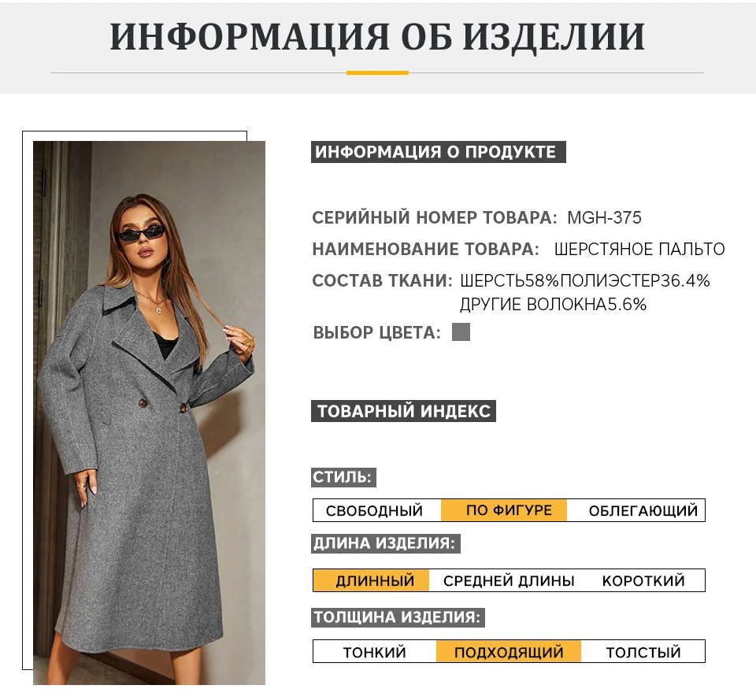
Task: Select the ТОЛСТЫЙ thickness option
Action: 643,652
